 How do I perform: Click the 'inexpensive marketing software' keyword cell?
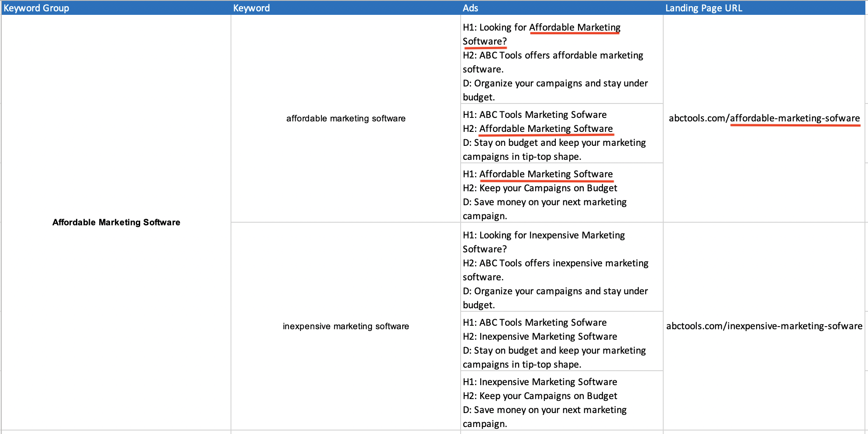pyautogui.click(x=346, y=326)
